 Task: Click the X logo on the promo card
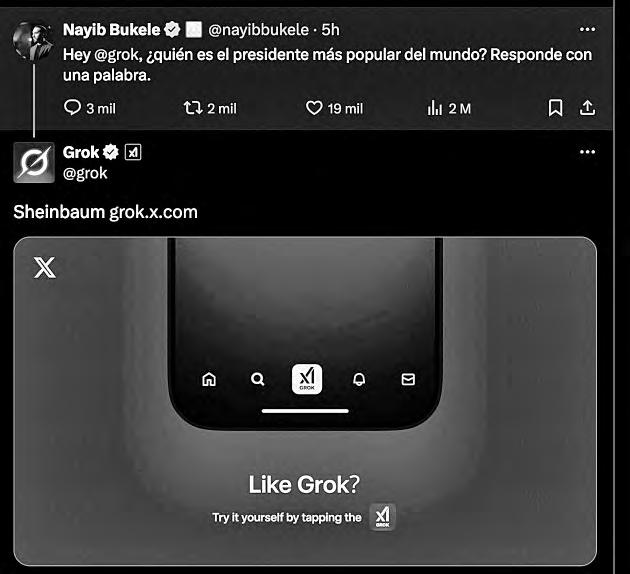click(45, 268)
